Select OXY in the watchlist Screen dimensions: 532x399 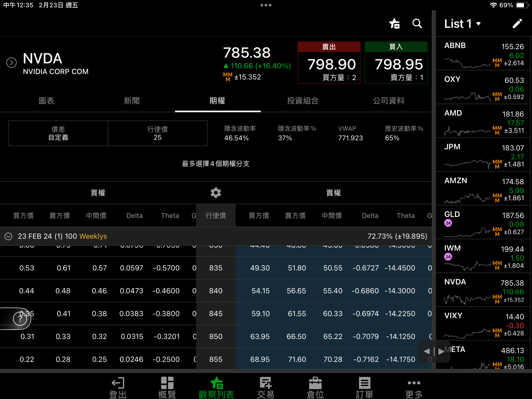pyautogui.click(x=483, y=87)
